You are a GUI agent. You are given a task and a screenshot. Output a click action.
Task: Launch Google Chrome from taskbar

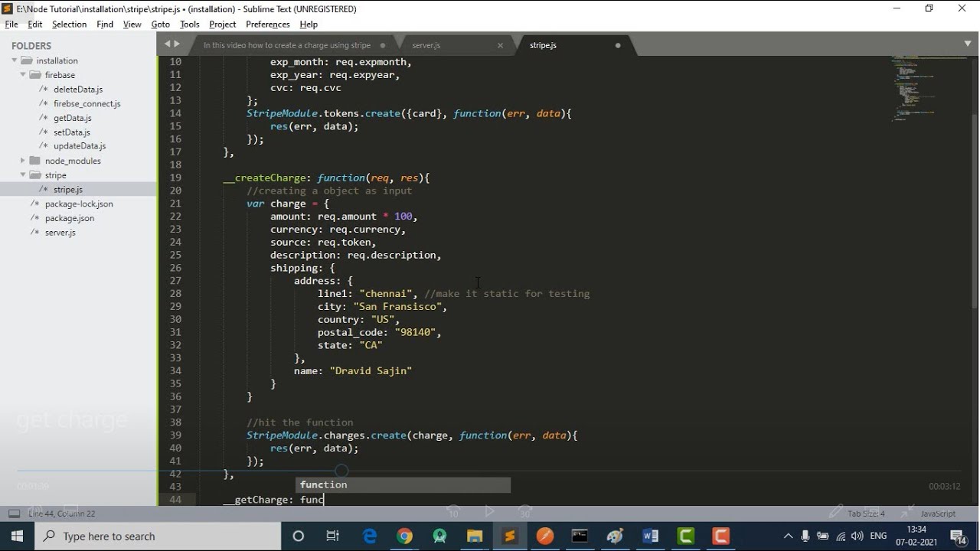click(405, 536)
